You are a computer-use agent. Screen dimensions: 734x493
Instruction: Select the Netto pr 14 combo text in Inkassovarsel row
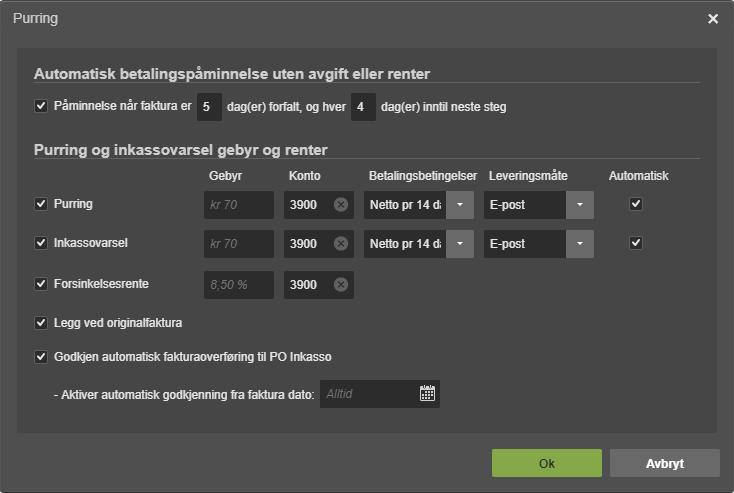(x=405, y=243)
